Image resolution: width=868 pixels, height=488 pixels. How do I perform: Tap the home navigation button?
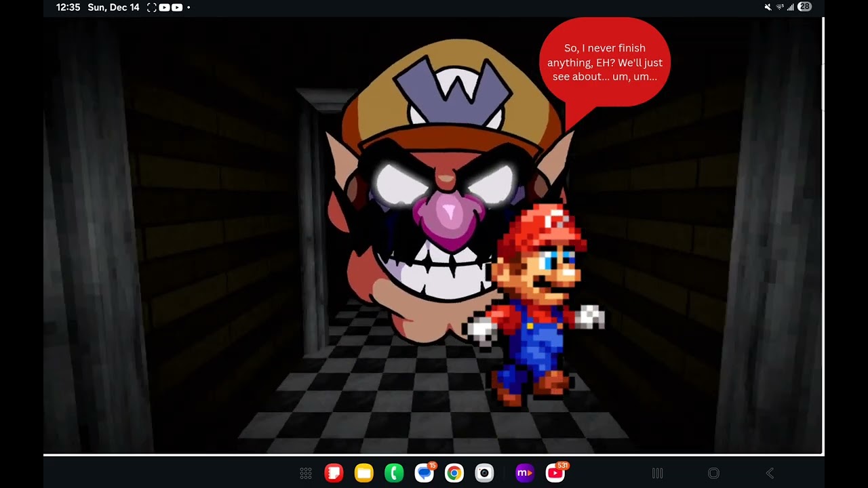(713, 473)
